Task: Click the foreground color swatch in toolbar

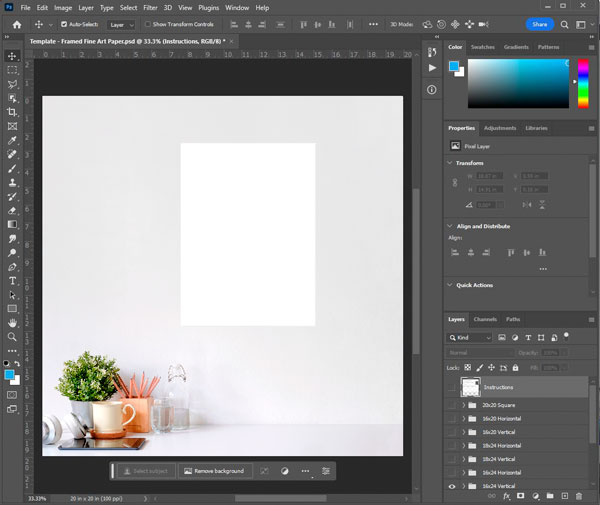Action: [x=9, y=374]
